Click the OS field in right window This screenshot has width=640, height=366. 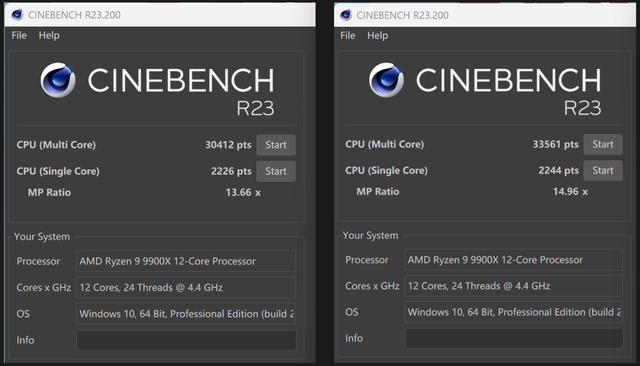coord(513,312)
